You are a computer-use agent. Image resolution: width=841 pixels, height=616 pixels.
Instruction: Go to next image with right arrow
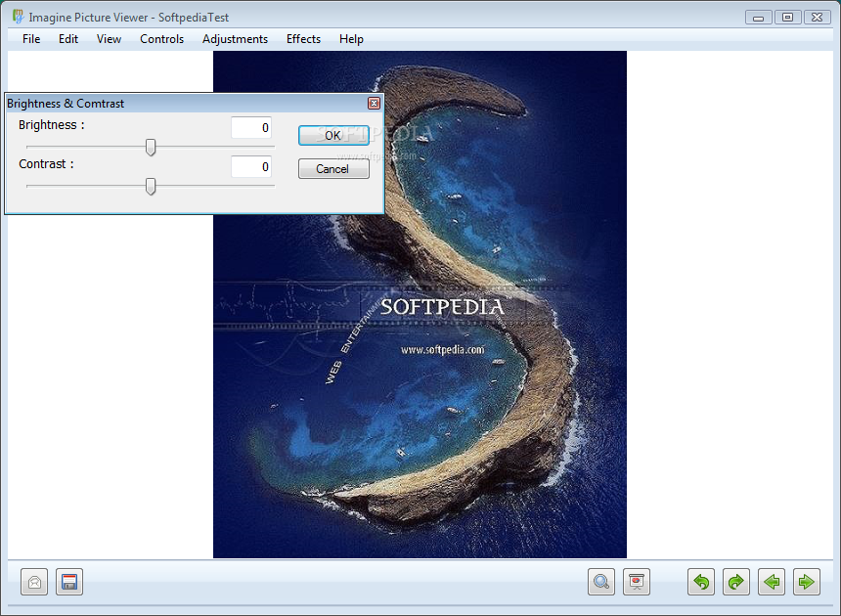[807, 582]
